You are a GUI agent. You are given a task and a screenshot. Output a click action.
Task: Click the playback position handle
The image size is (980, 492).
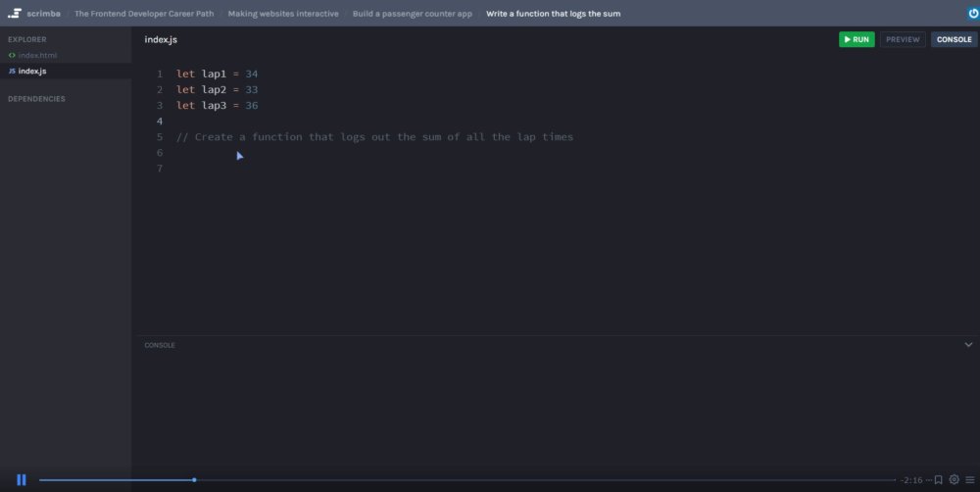point(194,480)
